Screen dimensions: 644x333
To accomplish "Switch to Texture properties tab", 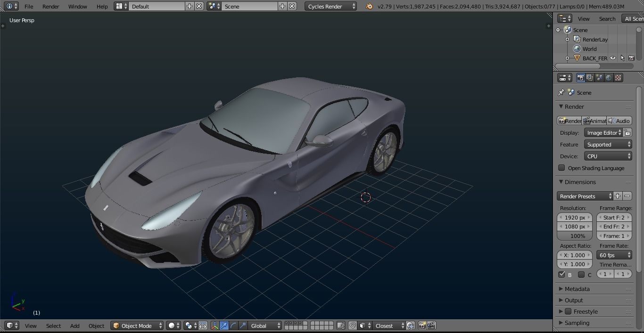I will pyautogui.click(x=618, y=78).
